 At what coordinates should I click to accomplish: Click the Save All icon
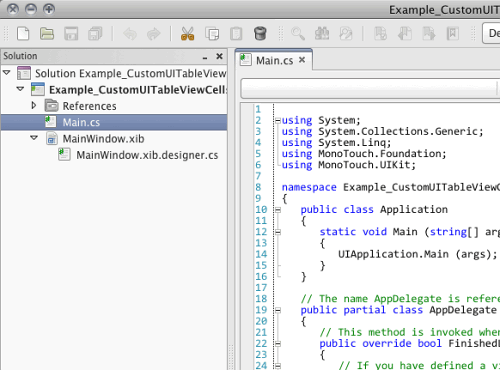[95, 34]
